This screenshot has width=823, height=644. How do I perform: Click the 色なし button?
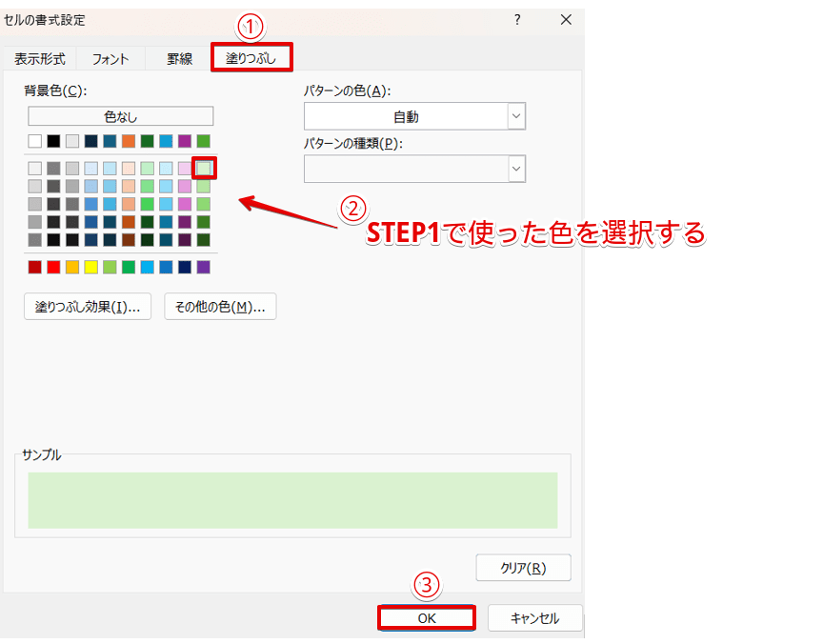[x=121, y=116]
